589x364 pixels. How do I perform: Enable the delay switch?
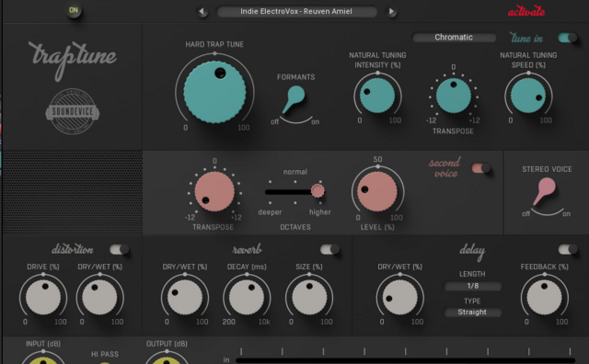(x=568, y=249)
